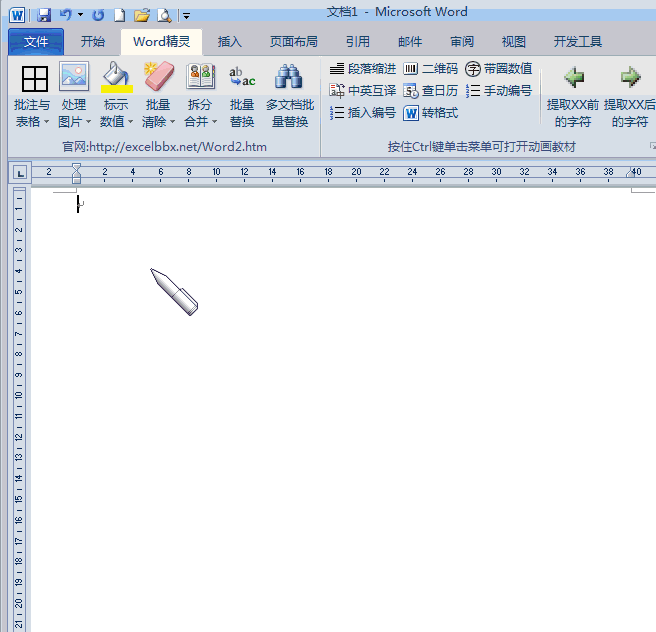
Task: Click the Print Preview magnifier icon
Action: tap(164, 15)
